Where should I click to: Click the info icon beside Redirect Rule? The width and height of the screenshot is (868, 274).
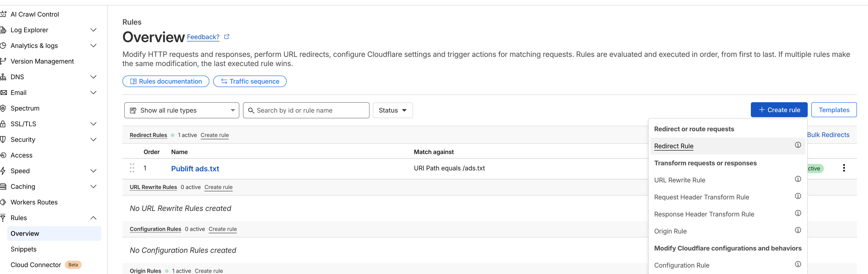tap(798, 145)
